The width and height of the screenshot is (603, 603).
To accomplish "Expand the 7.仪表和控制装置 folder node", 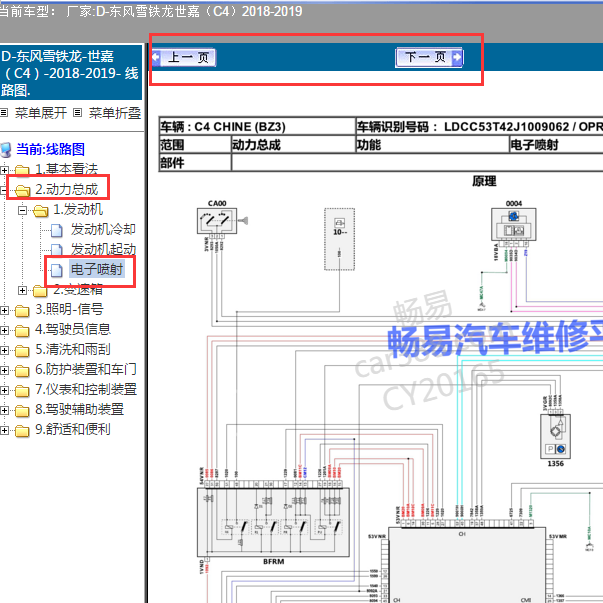I will tap(4, 390).
